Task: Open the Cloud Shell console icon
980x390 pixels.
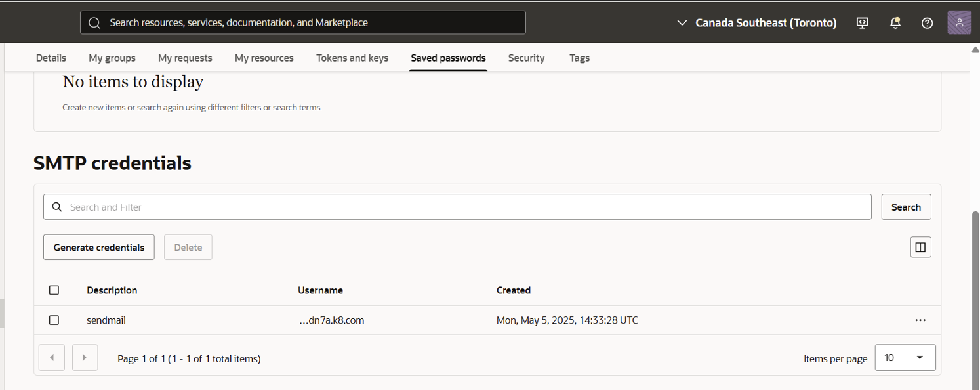Action: pyautogui.click(x=862, y=22)
